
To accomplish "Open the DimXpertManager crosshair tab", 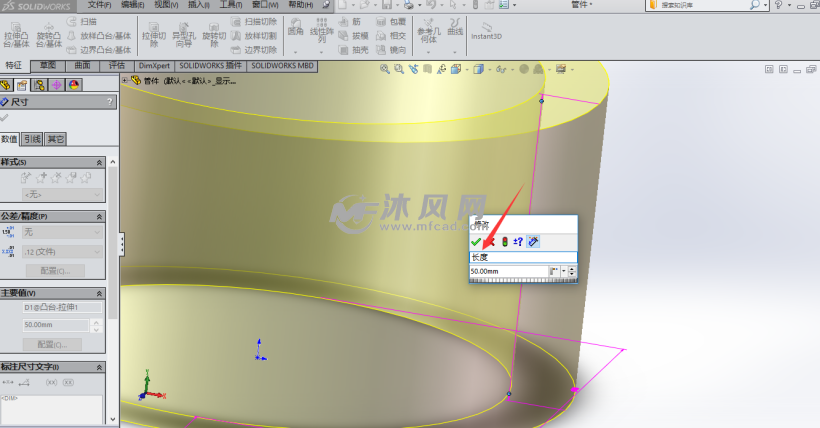I will point(56,85).
